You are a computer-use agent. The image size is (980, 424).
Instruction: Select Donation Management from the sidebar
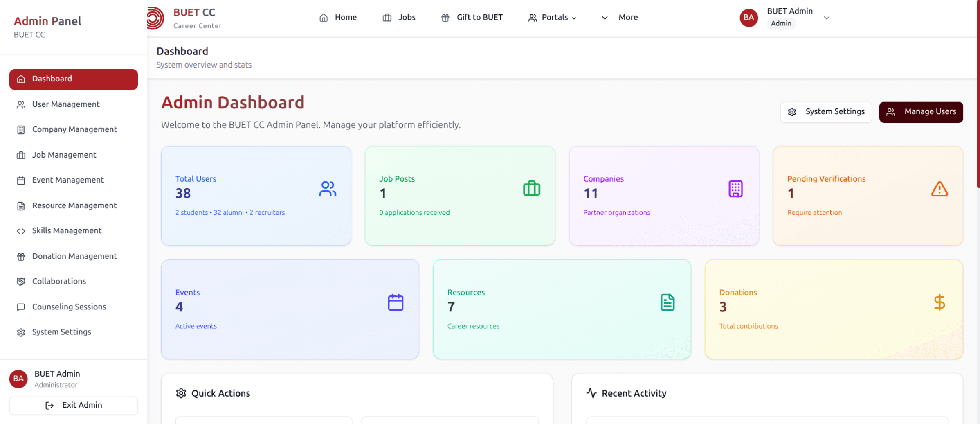pos(74,256)
